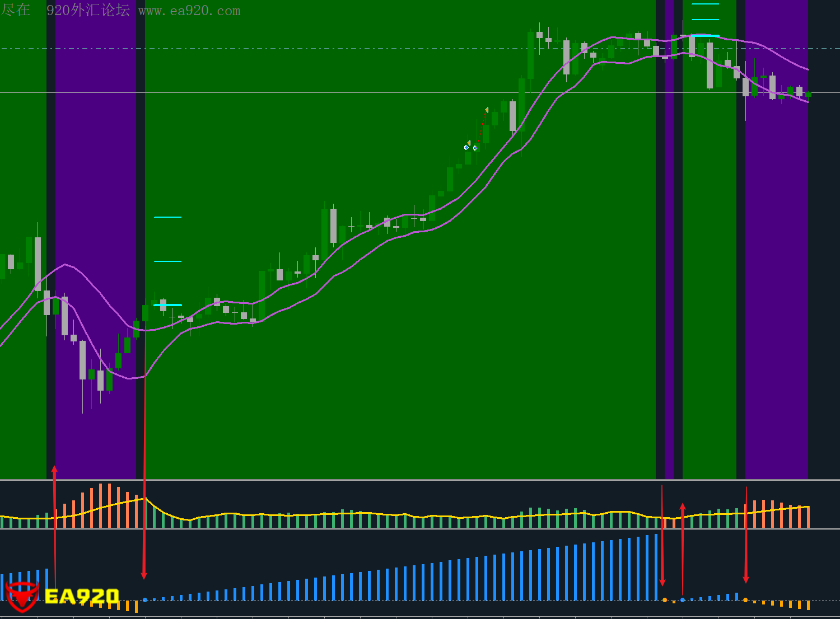Click the blue dot between the orange dots

click(682, 600)
